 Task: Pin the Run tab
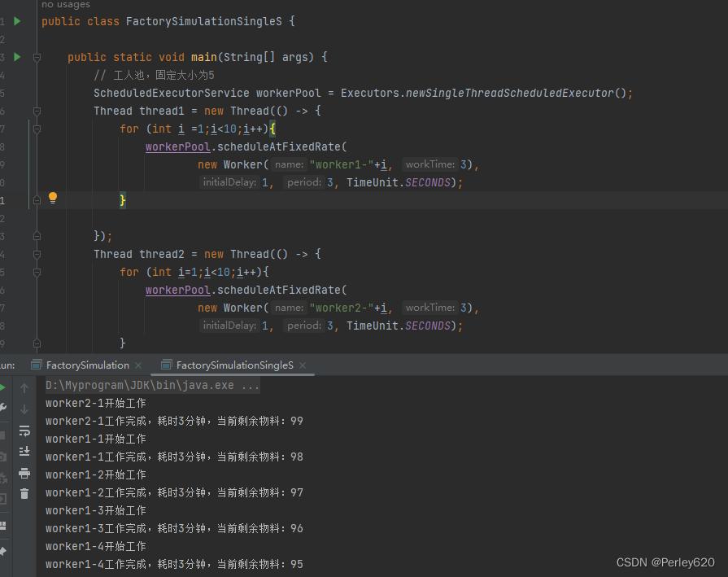pos(2,551)
